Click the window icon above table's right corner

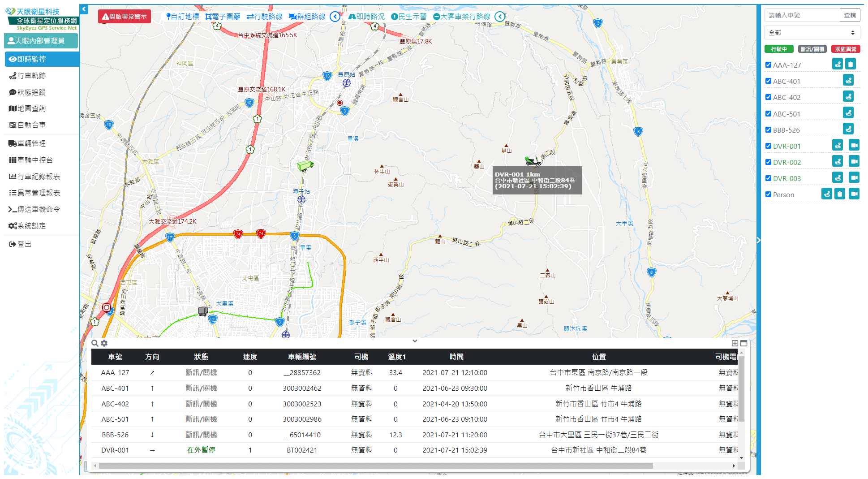tap(744, 343)
